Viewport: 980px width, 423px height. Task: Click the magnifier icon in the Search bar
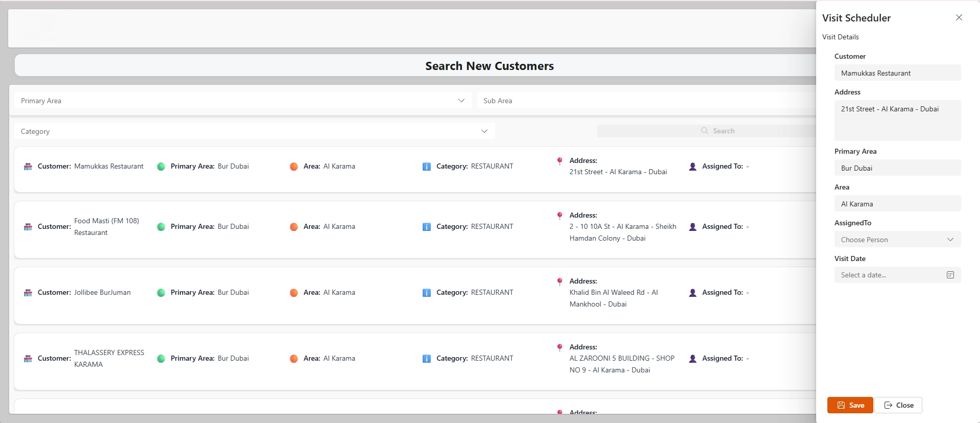[x=704, y=131]
